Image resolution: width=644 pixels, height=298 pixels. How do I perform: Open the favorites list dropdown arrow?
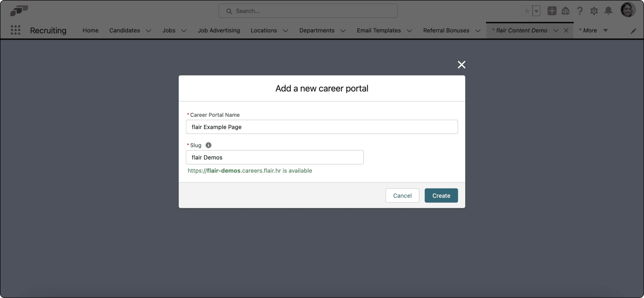536,11
